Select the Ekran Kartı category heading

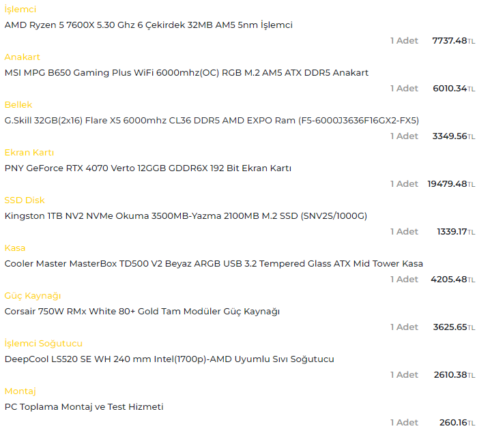tap(29, 153)
